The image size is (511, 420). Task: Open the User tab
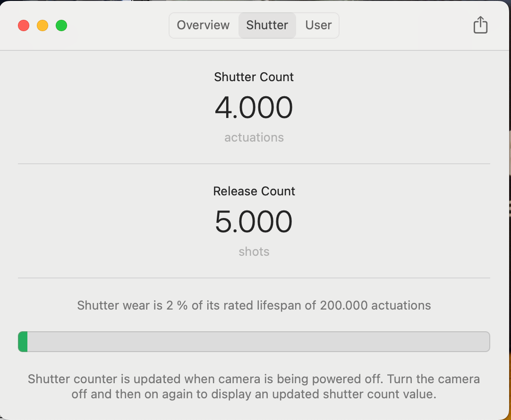coord(318,25)
